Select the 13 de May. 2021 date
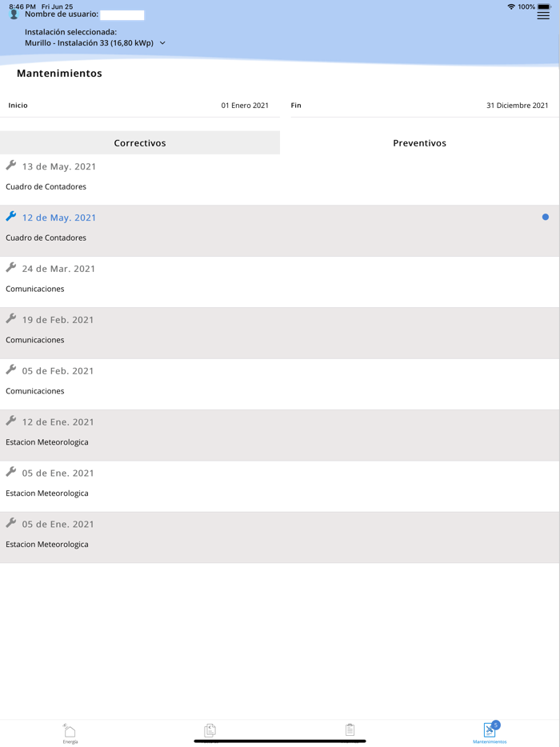 pyautogui.click(x=58, y=166)
